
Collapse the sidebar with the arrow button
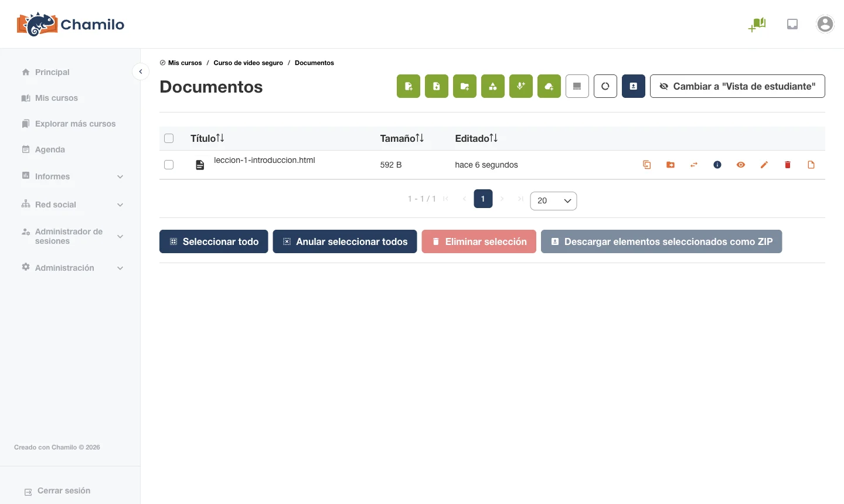(141, 71)
